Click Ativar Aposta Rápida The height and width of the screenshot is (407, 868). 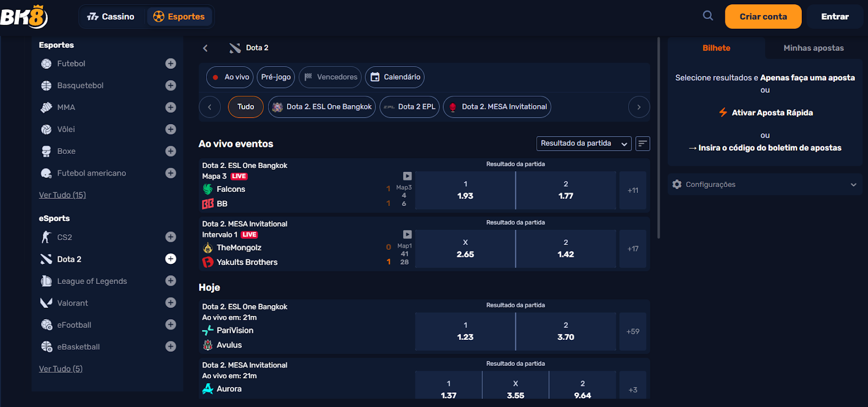point(766,113)
